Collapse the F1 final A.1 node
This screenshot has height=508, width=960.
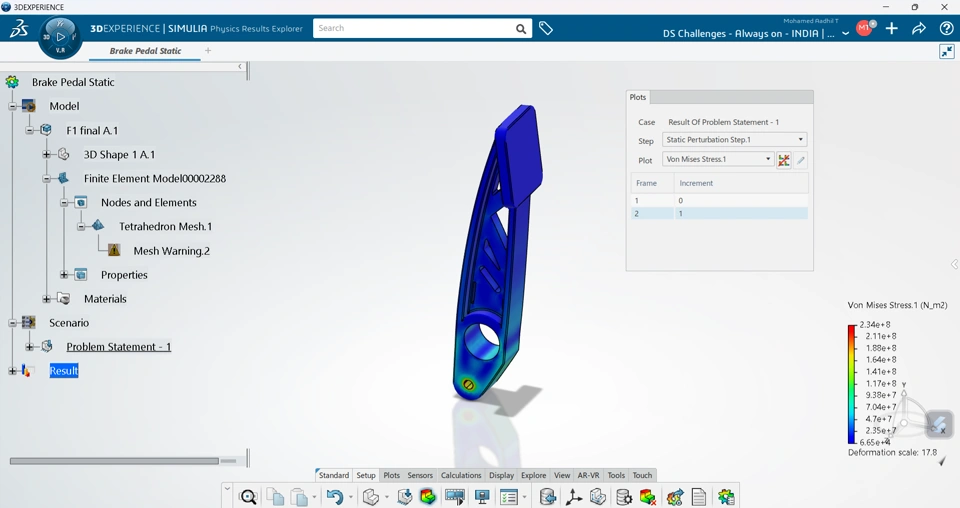pos(29,130)
